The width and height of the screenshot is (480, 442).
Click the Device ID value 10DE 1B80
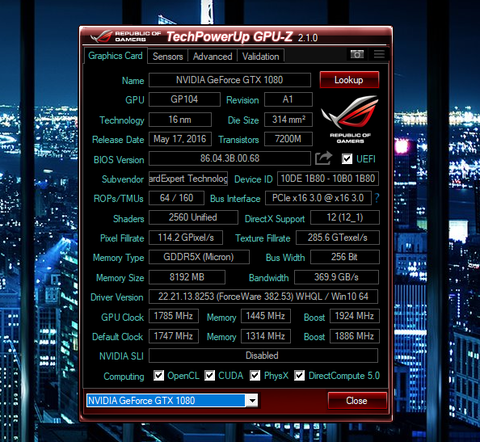[328, 178]
